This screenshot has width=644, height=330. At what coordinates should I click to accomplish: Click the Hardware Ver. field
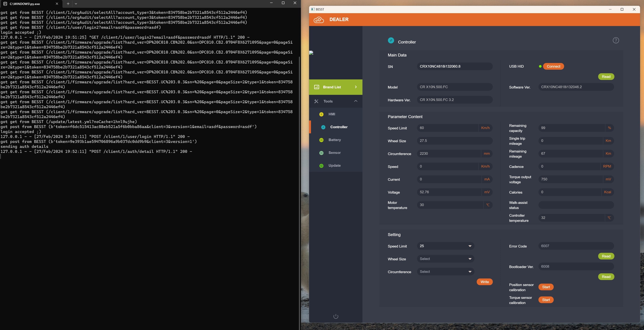click(455, 100)
